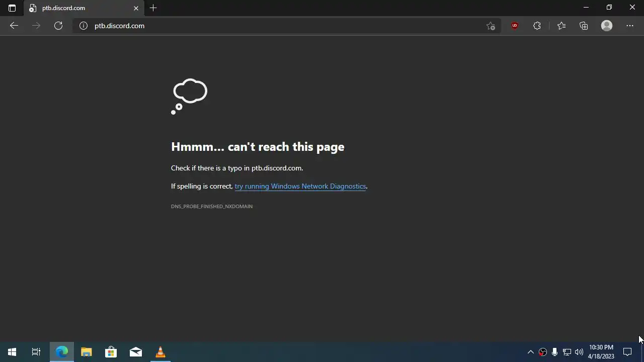Click the address bar showing ptb.discord.com
The image size is (644, 362).
pos(287,26)
